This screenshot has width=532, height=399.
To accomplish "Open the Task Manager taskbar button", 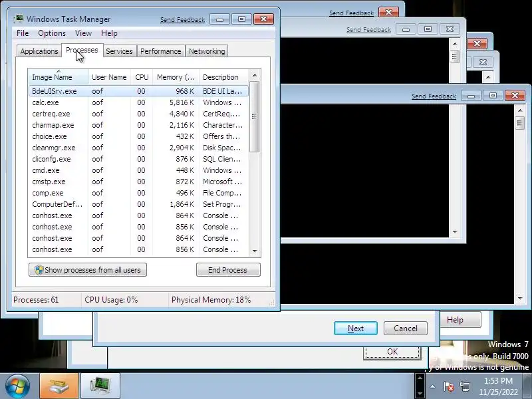I will coord(100,386).
